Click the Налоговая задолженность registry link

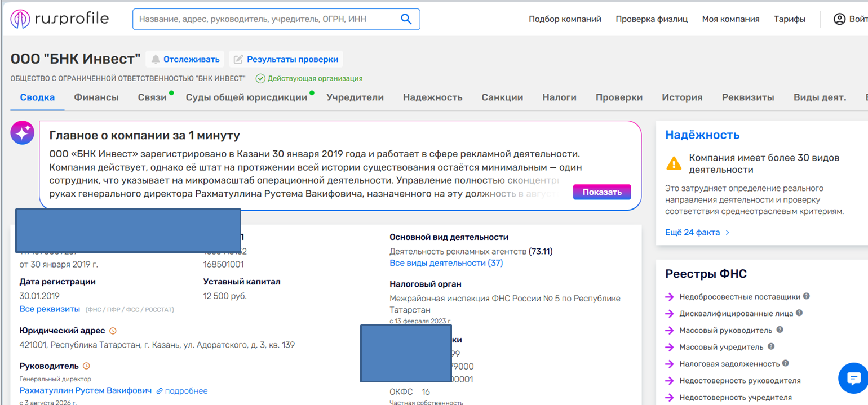(729, 364)
